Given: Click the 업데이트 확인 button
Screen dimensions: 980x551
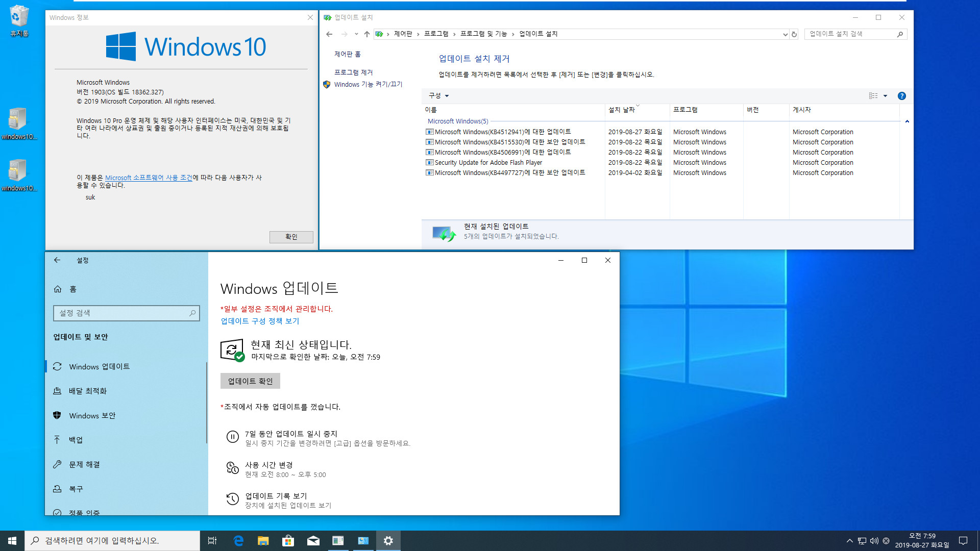Looking at the screenshot, I should point(250,381).
